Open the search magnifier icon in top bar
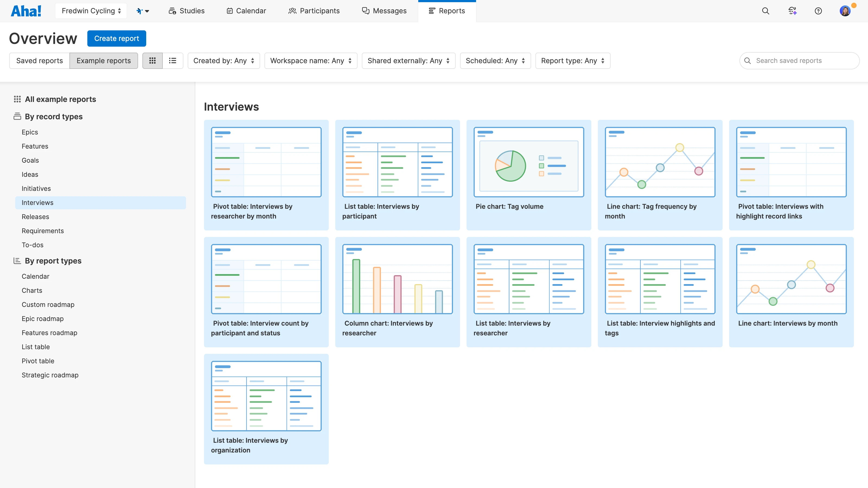This screenshot has width=868, height=488. [765, 11]
